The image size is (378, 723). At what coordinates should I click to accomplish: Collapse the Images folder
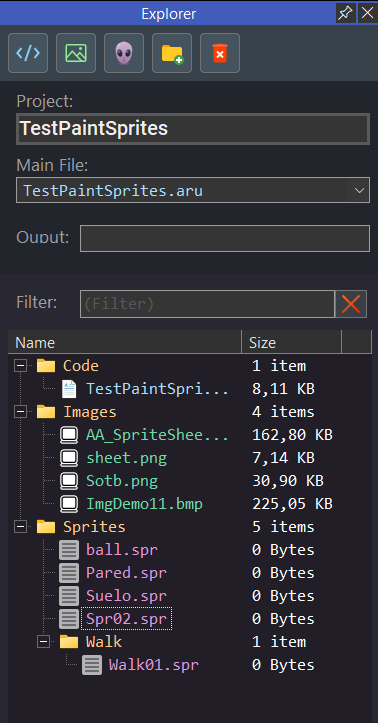click(x=20, y=412)
